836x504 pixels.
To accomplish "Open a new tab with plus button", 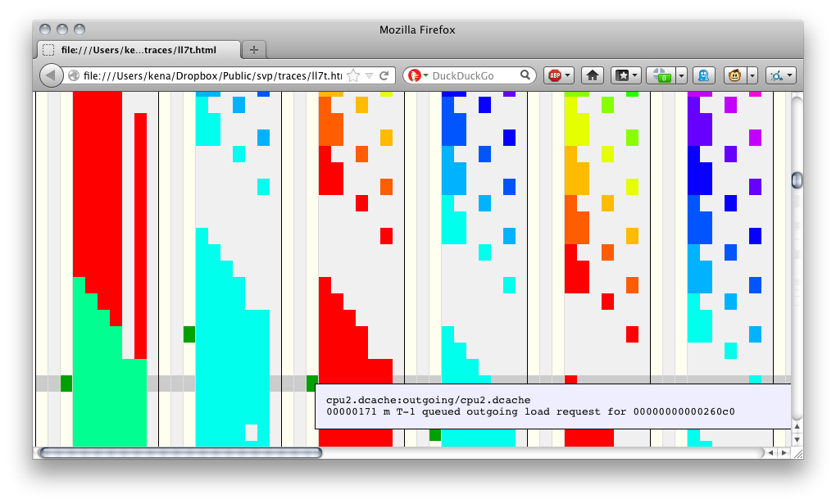I will click(x=254, y=50).
